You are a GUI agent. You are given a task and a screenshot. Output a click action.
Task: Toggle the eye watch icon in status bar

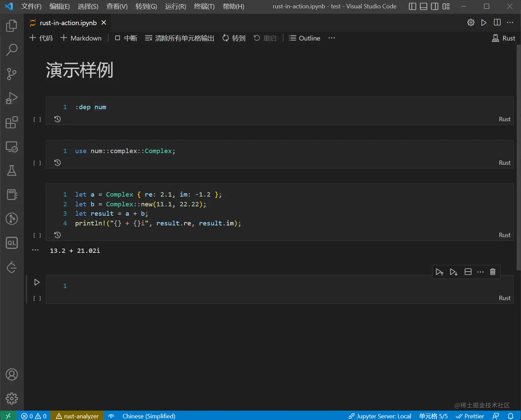111,416
